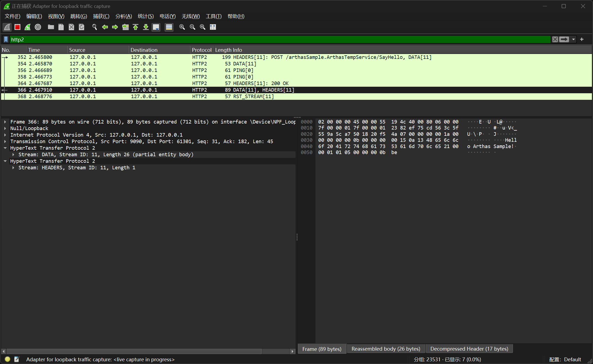Screen dimensions: 593x364
Task: Close the capture file icon
Action: point(71,27)
